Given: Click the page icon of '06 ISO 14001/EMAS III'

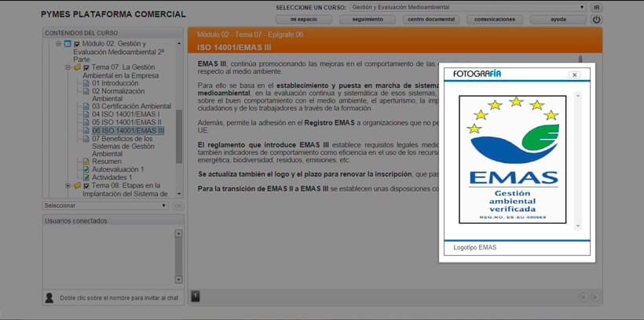Looking at the screenshot, I should [x=86, y=131].
